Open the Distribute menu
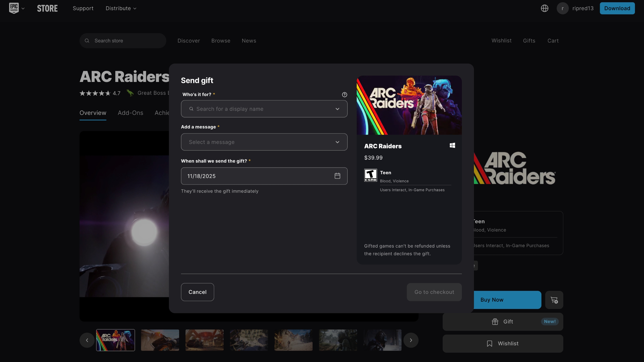Screen dimensions: 644x362 pos(121,8)
